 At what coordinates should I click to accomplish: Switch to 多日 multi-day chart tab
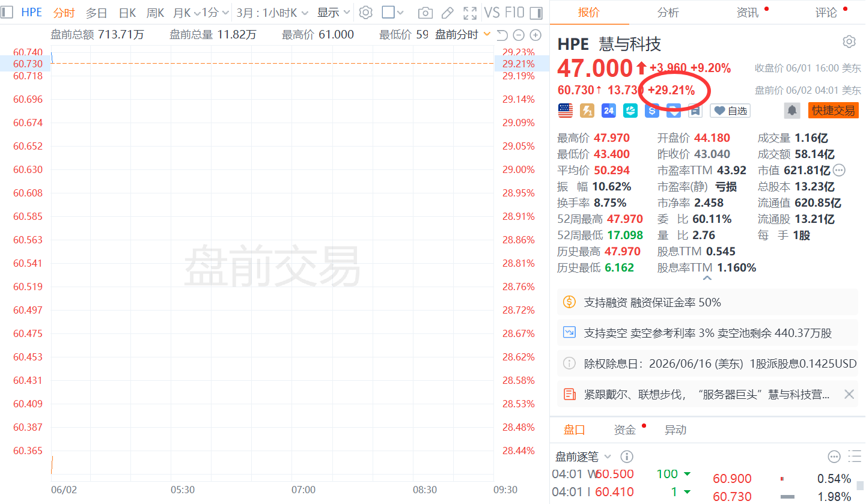(96, 13)
